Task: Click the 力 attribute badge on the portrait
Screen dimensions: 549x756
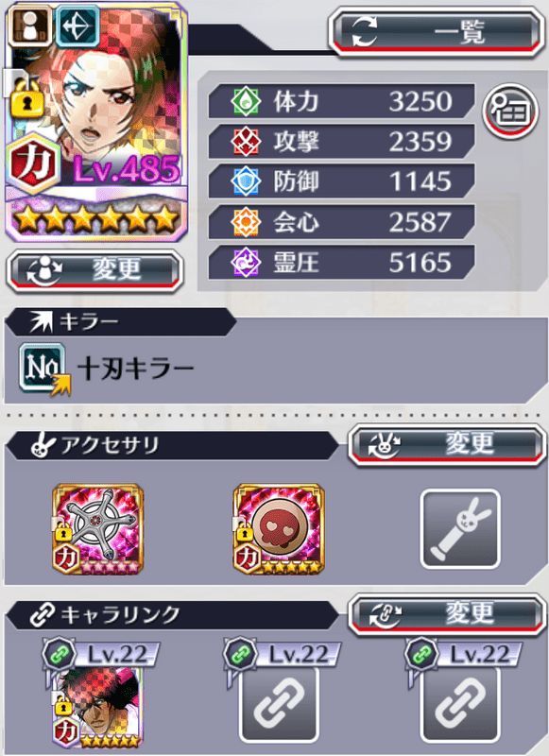Action: click(33, 163)
